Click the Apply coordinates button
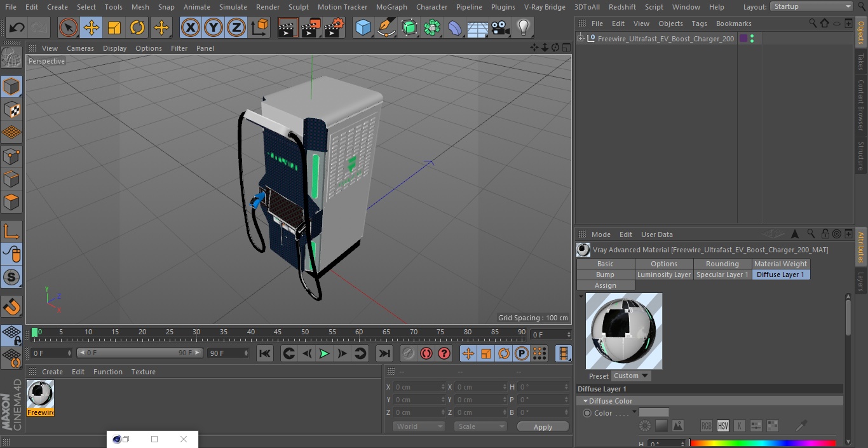Screen dimensions: 868x448 (x=543, y=427)
